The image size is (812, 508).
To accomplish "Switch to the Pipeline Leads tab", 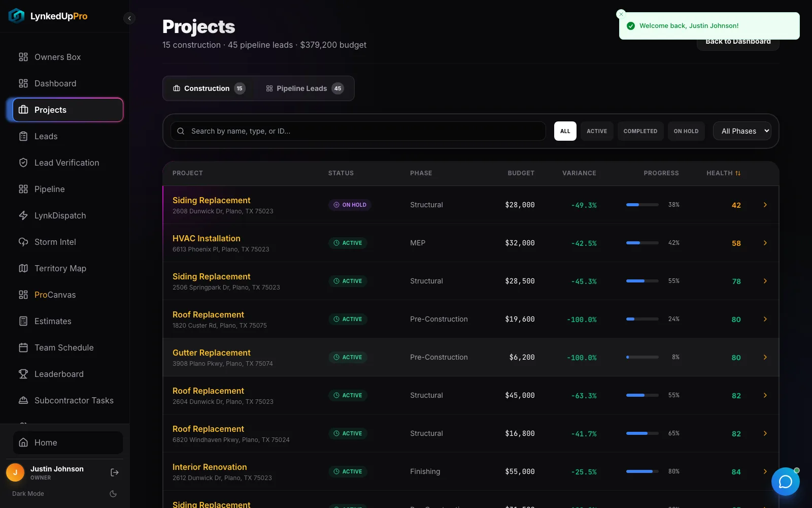I will (x=305, y=88).
